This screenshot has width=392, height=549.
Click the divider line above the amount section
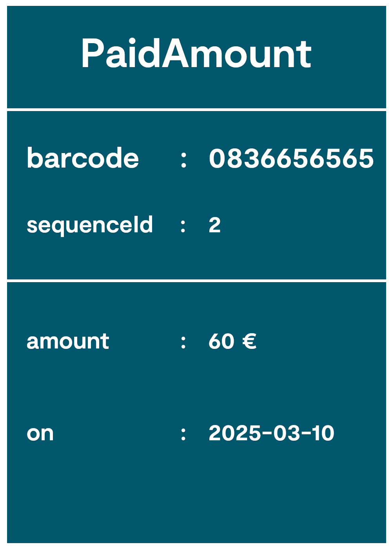pyautogui.click(x=196, y=281)
